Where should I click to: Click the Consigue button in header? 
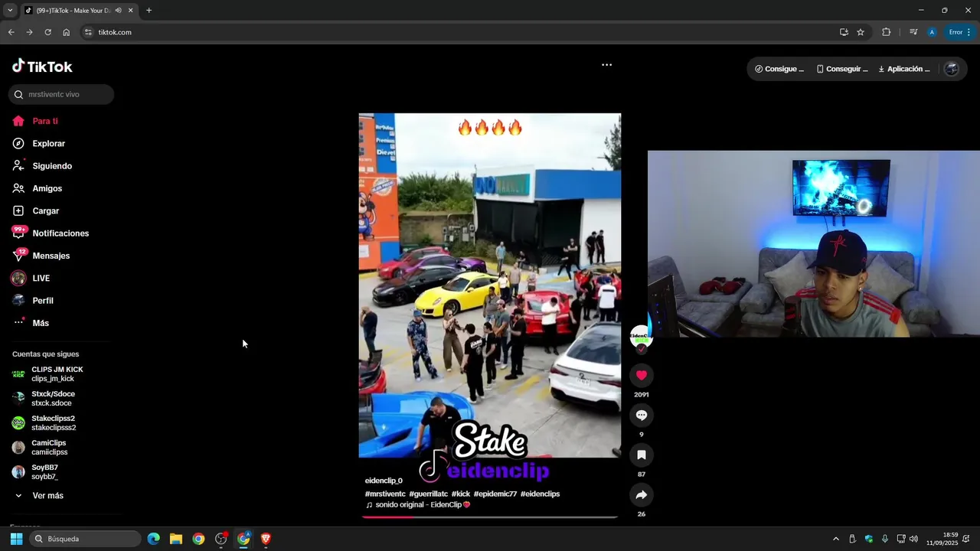(x=779, y=69)
